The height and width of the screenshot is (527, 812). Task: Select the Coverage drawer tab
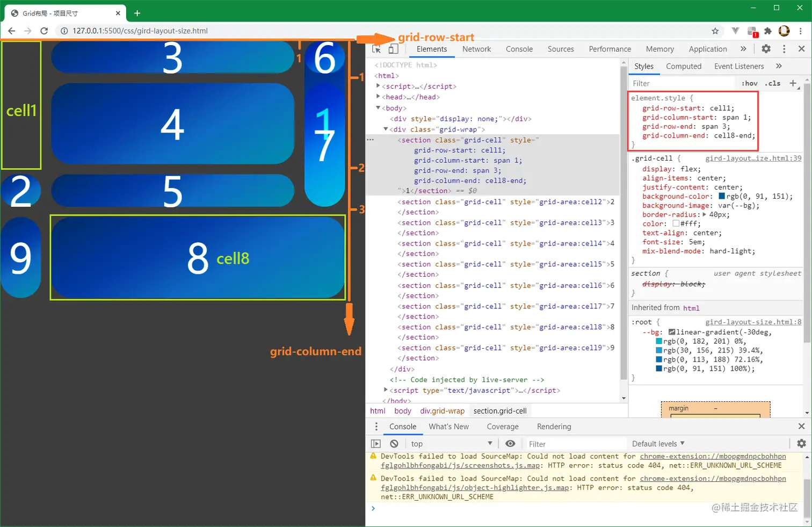(503, 427)
